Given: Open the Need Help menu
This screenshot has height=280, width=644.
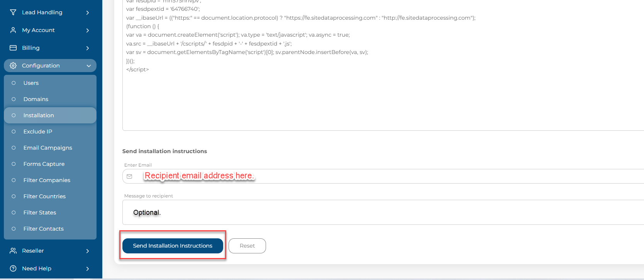Looking at the screenshot, I should click(50, 268).
